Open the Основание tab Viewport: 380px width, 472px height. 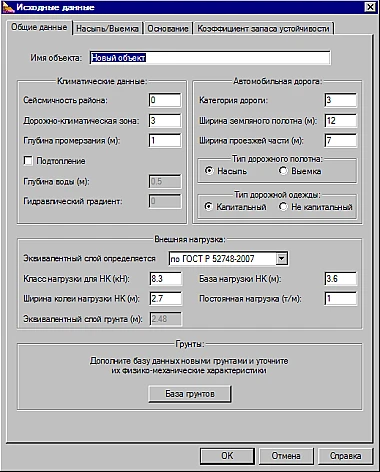click(168, 29)
